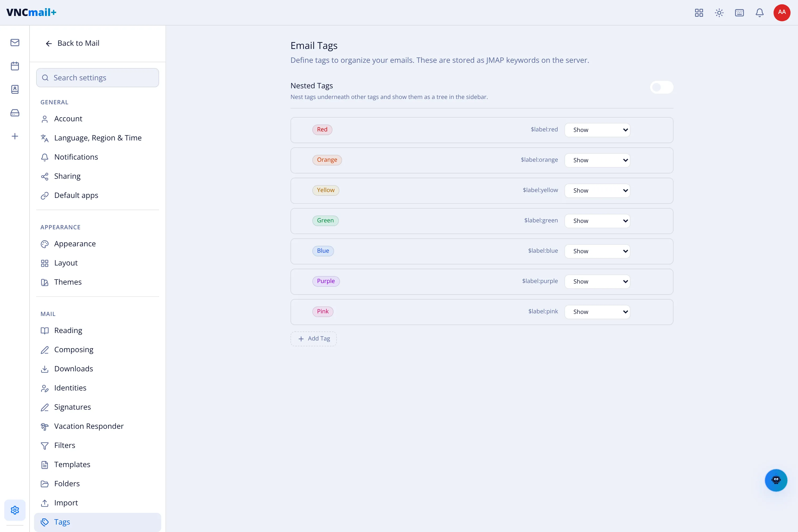Open the Contacts app icon

(15, 89)
